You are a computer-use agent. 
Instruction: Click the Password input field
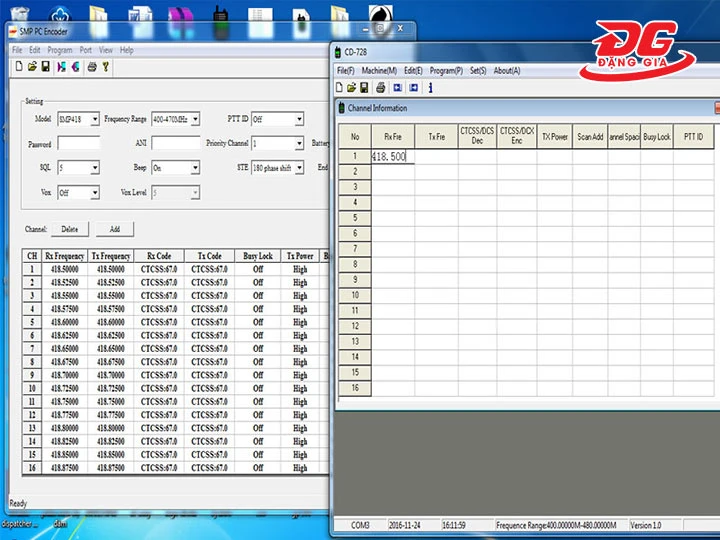(78, 144)
